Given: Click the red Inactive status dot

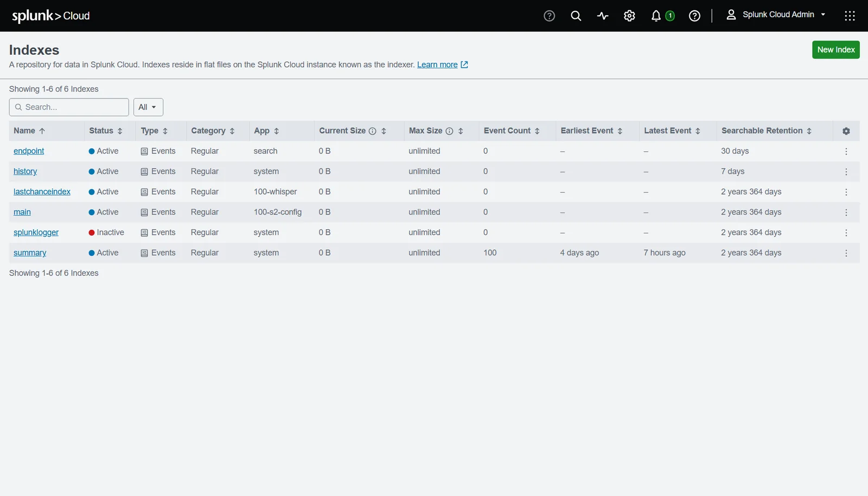Looking at the screenshot, I should tap(92, 233).
